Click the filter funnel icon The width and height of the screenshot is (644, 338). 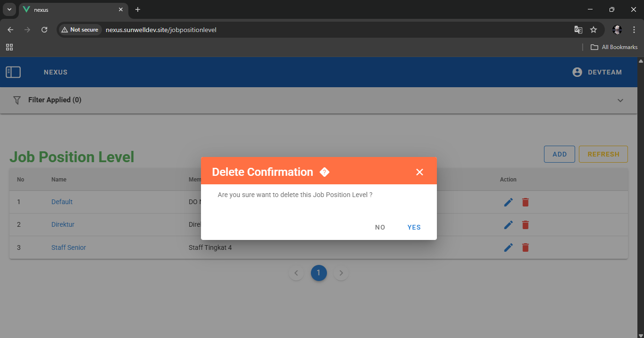tap(17, 100)
